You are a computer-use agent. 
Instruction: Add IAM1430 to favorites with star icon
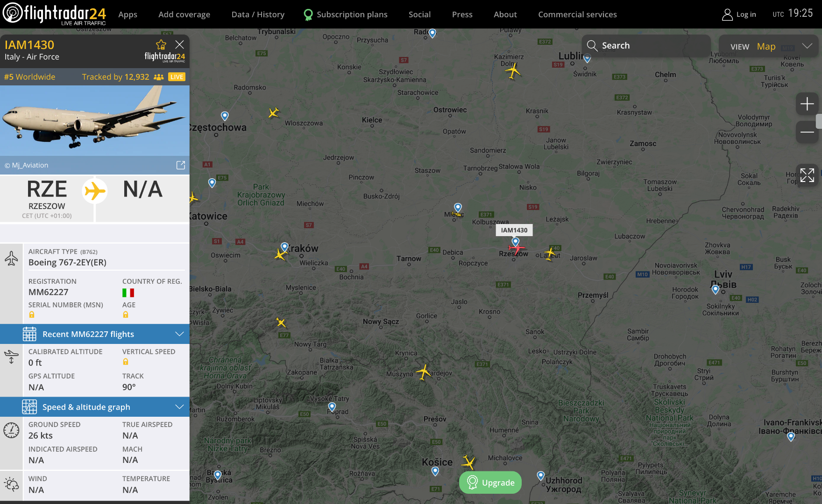coord(161,45)
